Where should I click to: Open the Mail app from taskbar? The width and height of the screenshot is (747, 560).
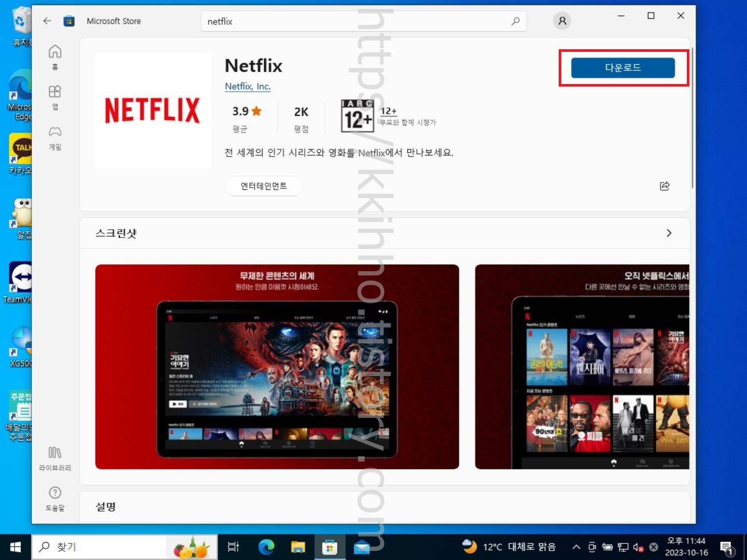click(x=362, y=547)
